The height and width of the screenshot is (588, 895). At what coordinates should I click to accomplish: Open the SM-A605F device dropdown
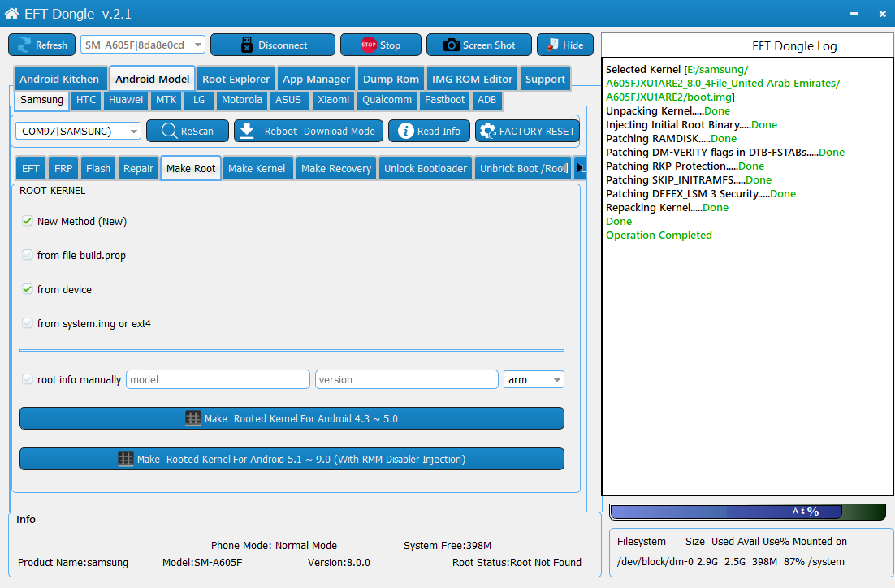point(198,45)
